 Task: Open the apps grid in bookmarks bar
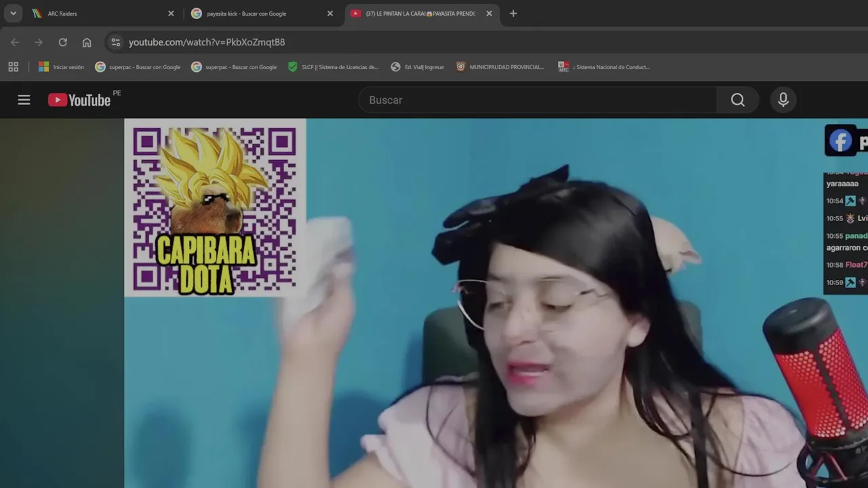click(x=13, y=66)
